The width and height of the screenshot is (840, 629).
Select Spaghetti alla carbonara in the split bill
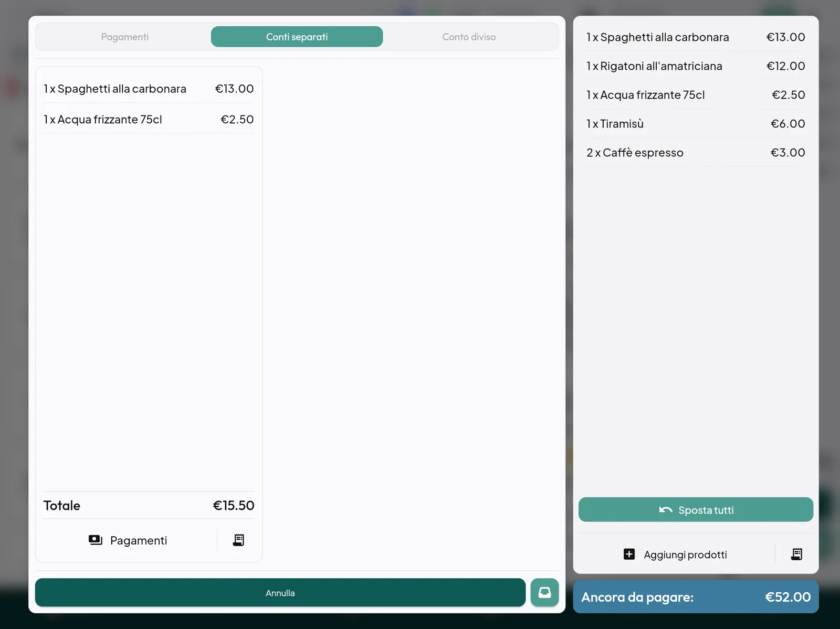pos(149,89)
